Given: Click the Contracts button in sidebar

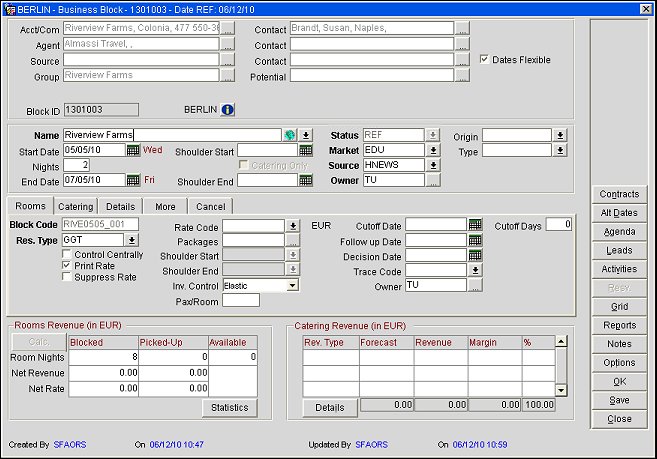Looking at the screenshot, I should (619, 194).
